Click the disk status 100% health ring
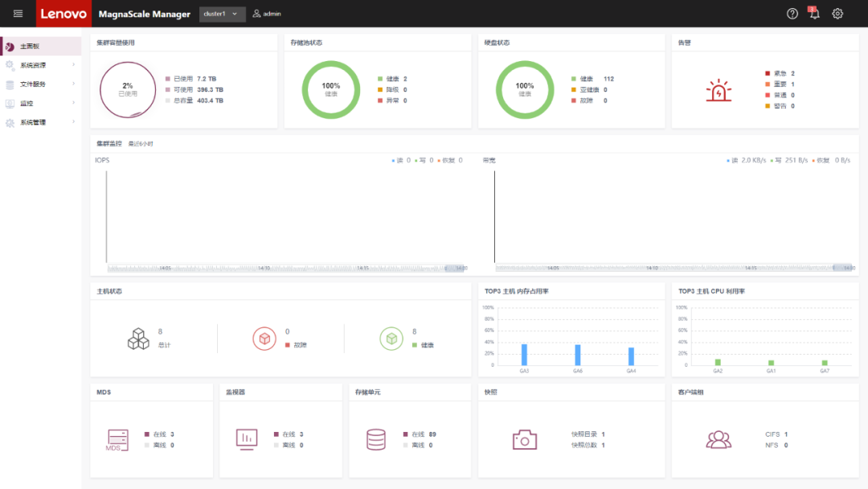868x489 pixels. click(525, 90)
